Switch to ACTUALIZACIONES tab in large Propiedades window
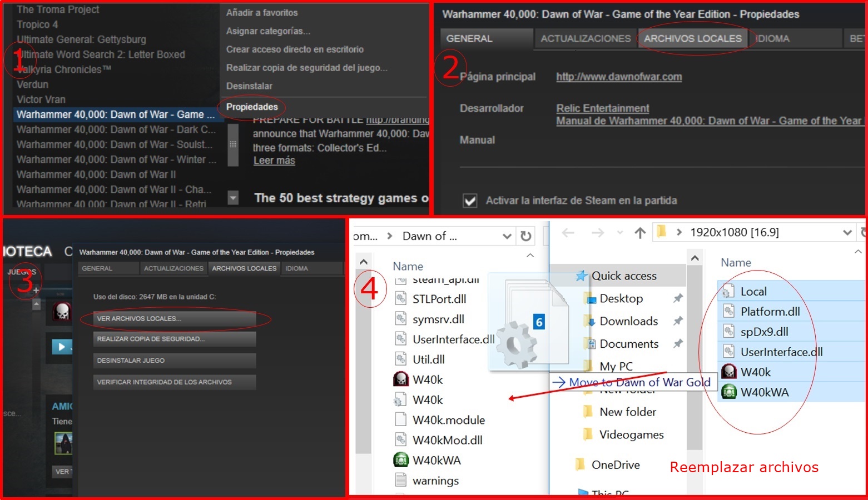This screenshot has width=868, height=500. [x=586, y=39]
